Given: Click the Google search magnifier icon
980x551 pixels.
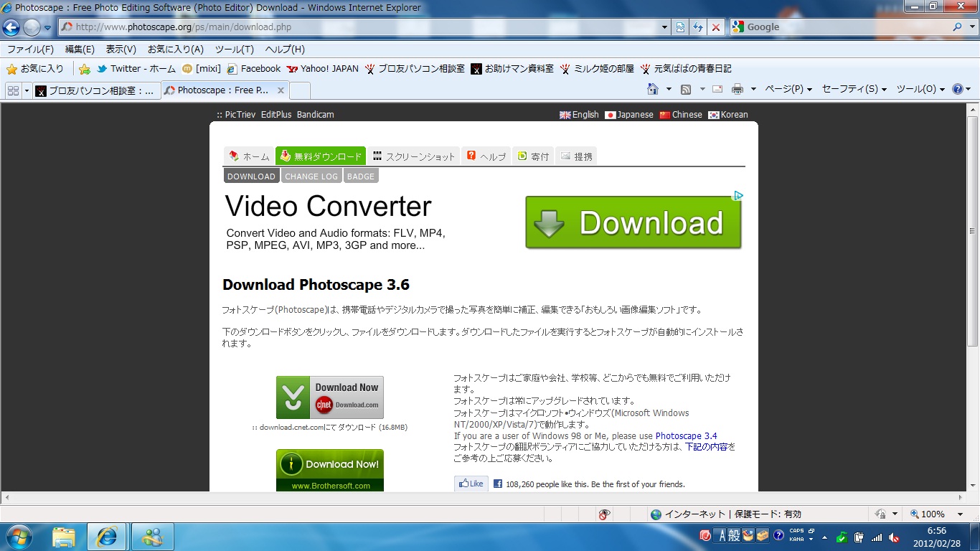Looking at the screenshot, I should [x=958, y=27].
